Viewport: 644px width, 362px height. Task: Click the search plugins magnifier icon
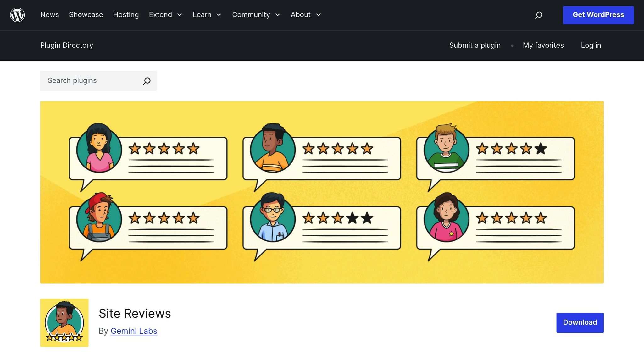(147, 81)
